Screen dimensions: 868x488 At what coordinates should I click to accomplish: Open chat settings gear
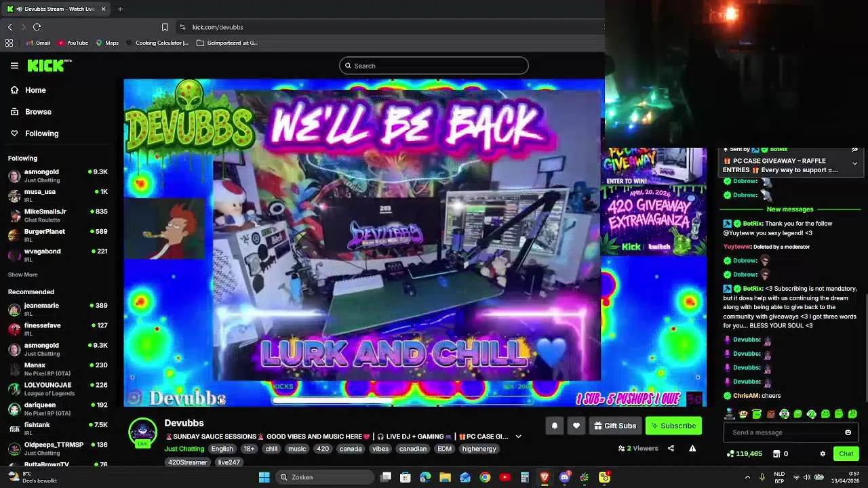(x=823, y=453)
